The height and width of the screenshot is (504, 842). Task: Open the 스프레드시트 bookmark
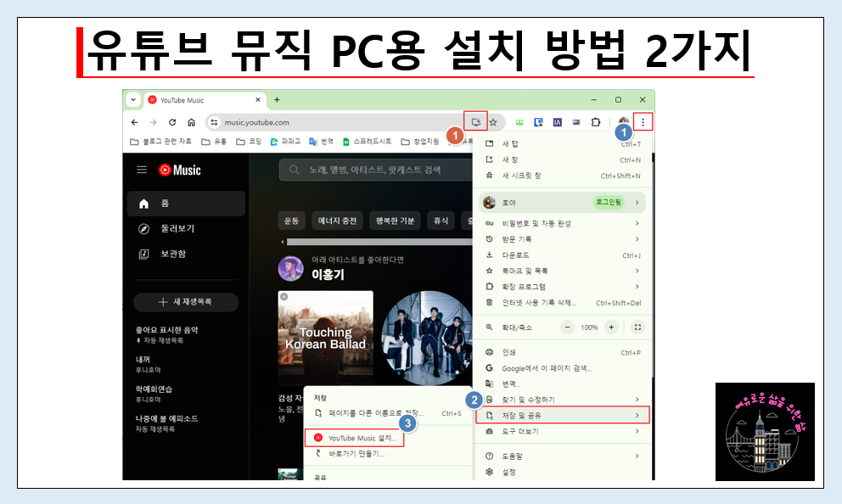click(x=368, y=142)
